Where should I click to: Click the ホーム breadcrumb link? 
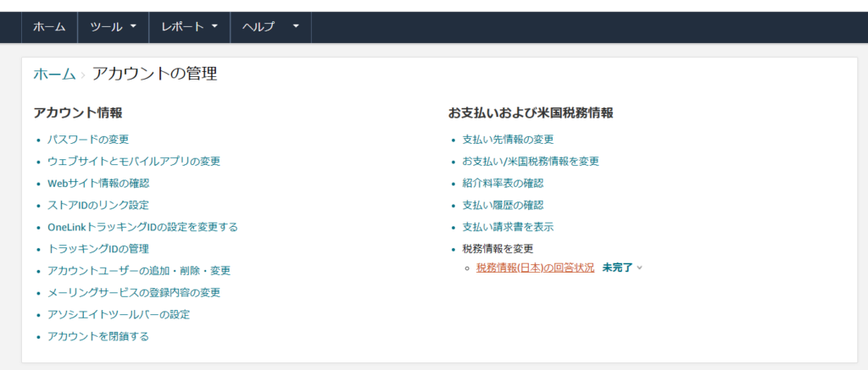pyautogui.click(x=54, y=75)
